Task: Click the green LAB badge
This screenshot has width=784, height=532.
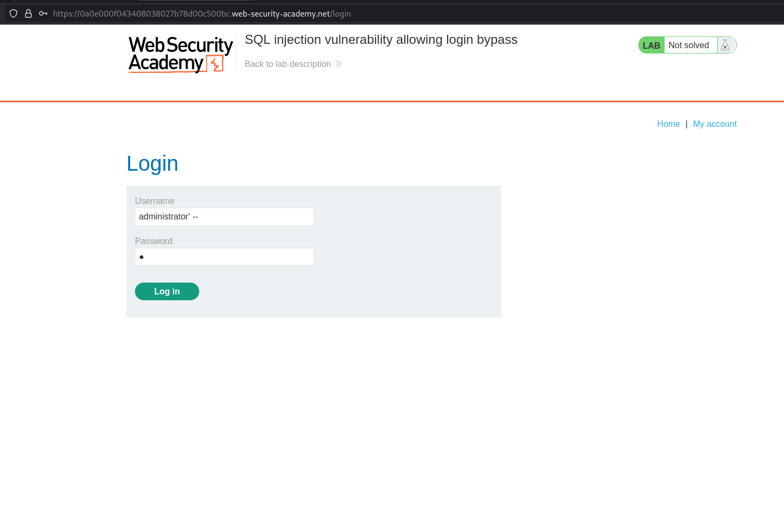Action: coord(651,45)
